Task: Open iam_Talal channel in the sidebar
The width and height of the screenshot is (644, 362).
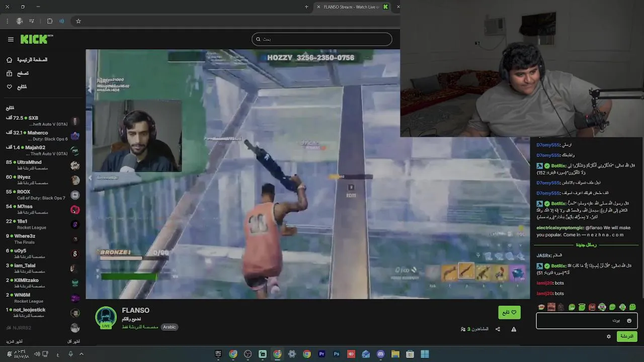Action: coord(42,268)
